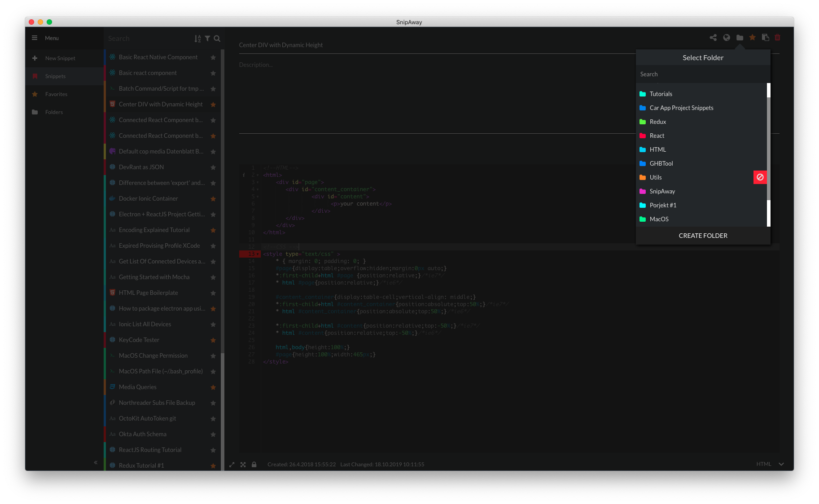Click the snippet list scrollbar
Image resolution: width=819 pixels, height=504 pixels.
click(x=222, y=202)
